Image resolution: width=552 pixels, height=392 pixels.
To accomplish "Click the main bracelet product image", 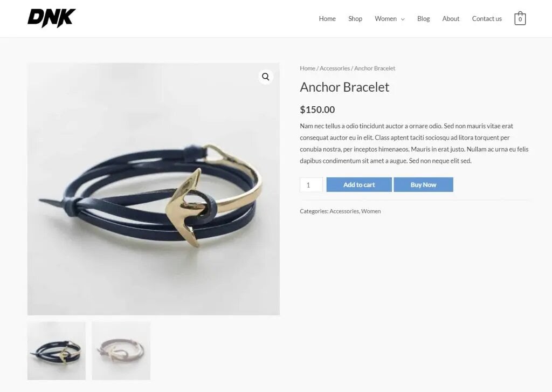I will point(154,189).
